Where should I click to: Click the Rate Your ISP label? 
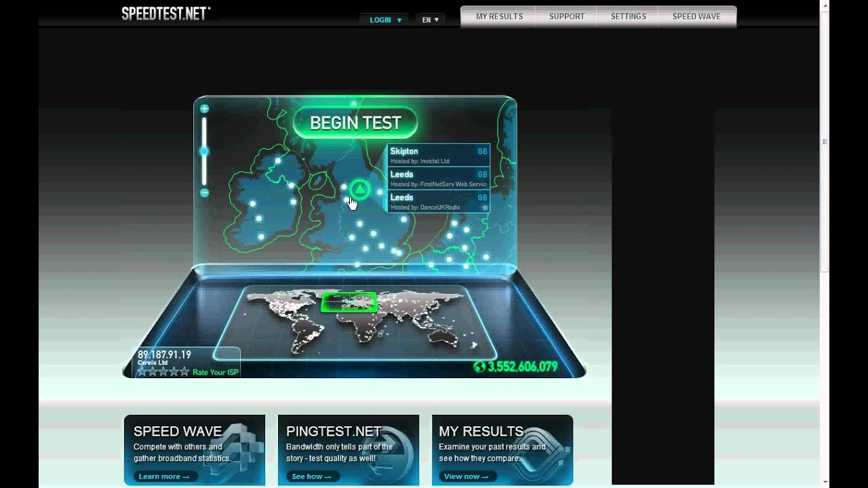[216, 372]
